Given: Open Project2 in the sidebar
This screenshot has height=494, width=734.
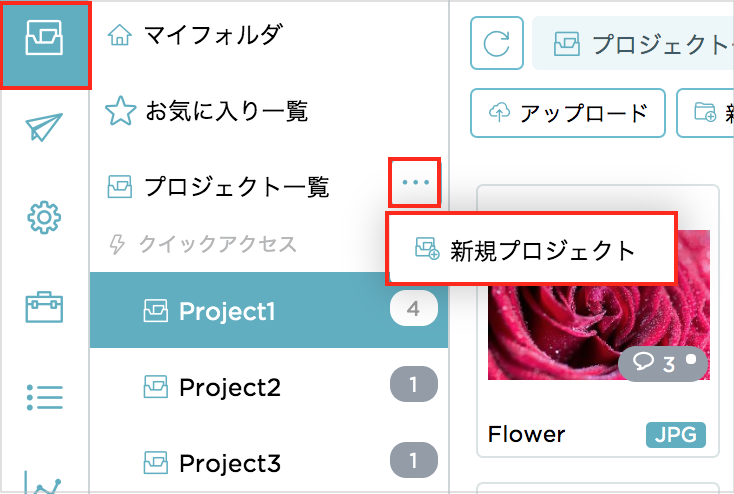Looking at the screenshot, I should (x=228, y=387).
